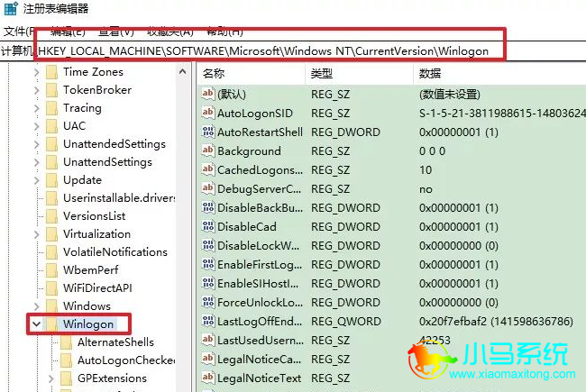Click the 数据 column header
The image size is (586, 392).
pos(500,73)
